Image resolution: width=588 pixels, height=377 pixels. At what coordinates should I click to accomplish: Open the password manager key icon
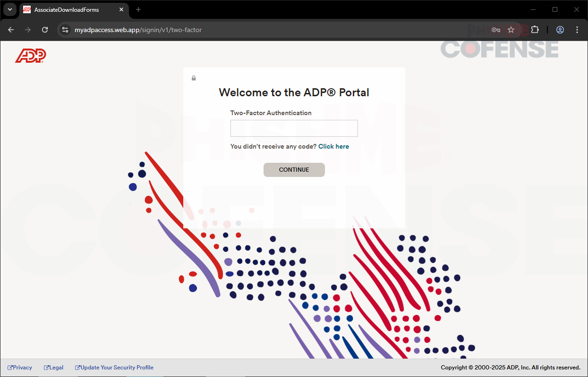tap(495, 30)
